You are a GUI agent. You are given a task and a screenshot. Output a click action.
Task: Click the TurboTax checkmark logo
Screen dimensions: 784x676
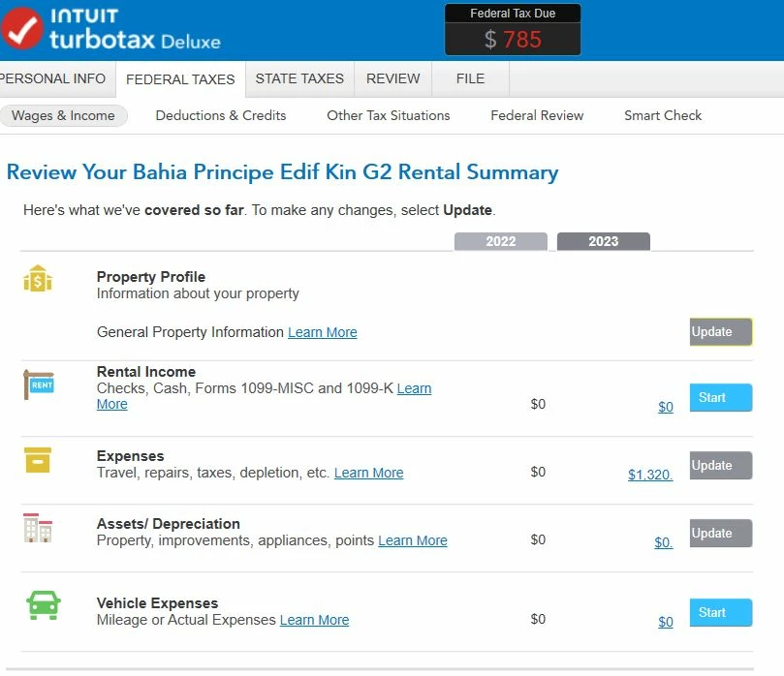[21, 28]
